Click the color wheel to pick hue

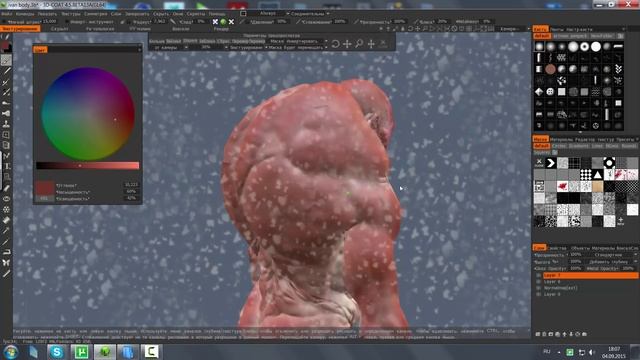[x=88, y=114]
